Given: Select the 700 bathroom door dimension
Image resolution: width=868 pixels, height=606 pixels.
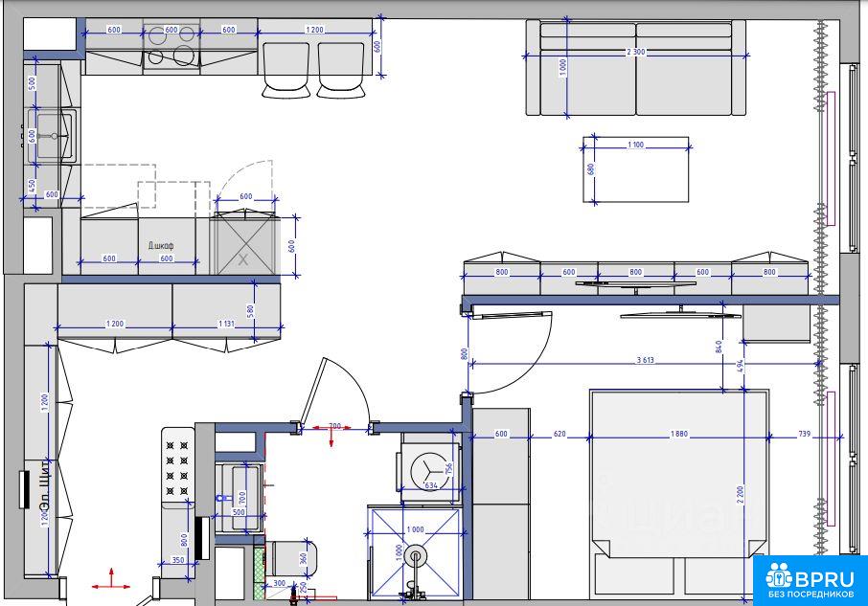Looking at the screenshot, I should point(334,425).
